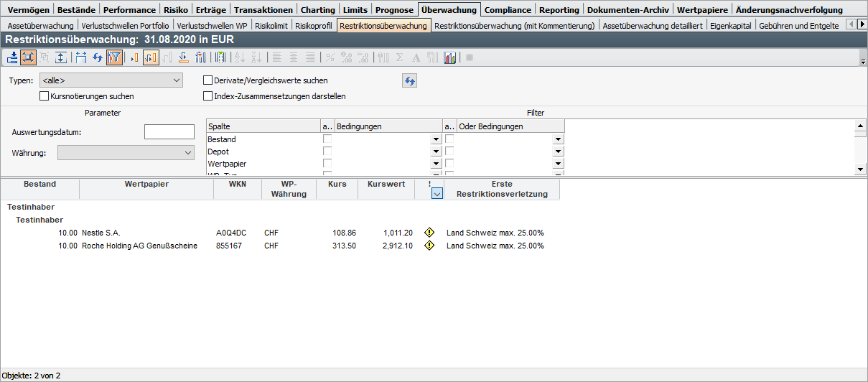Click the Auswertungsdatum input field
Image resolution: width=868 pixels, height=382 pixels.
(169, 132)
